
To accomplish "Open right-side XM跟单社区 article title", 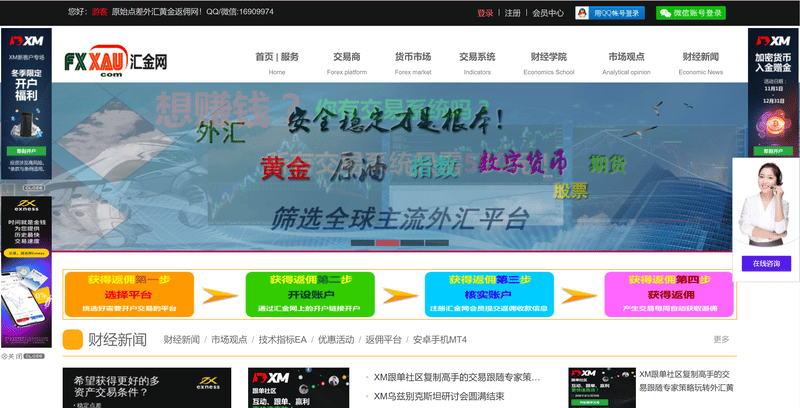I will click(686, 381).
